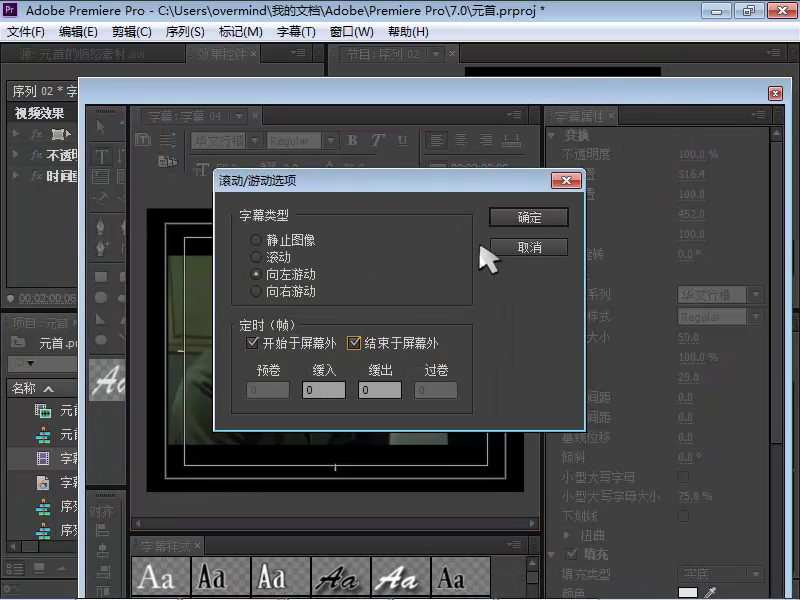Viewport: 800px width, 600px height.
Task: Align title text to the left
Action: pos(436,140)
